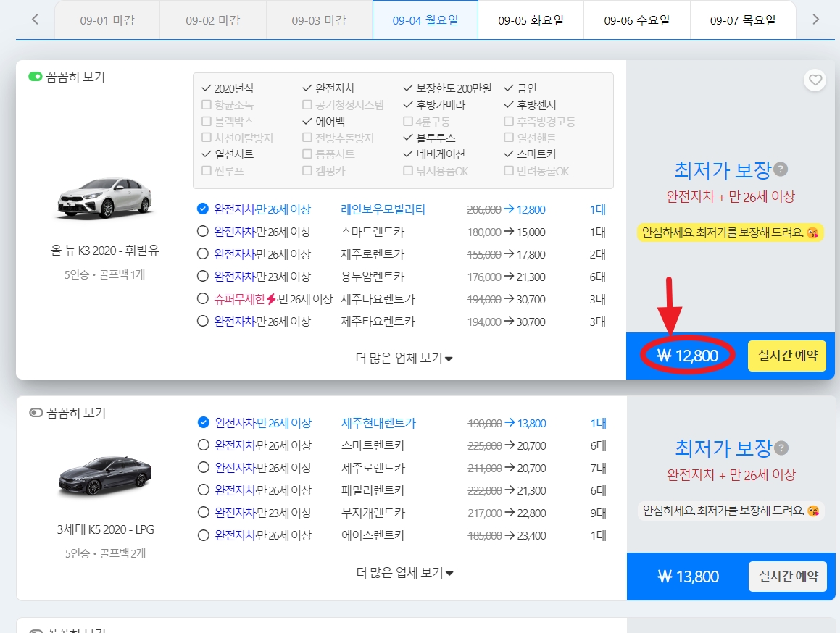Select the 09-07 목요일 date tab
The height and width of the screenshot is (633, 840).
(x=742, y=20)
